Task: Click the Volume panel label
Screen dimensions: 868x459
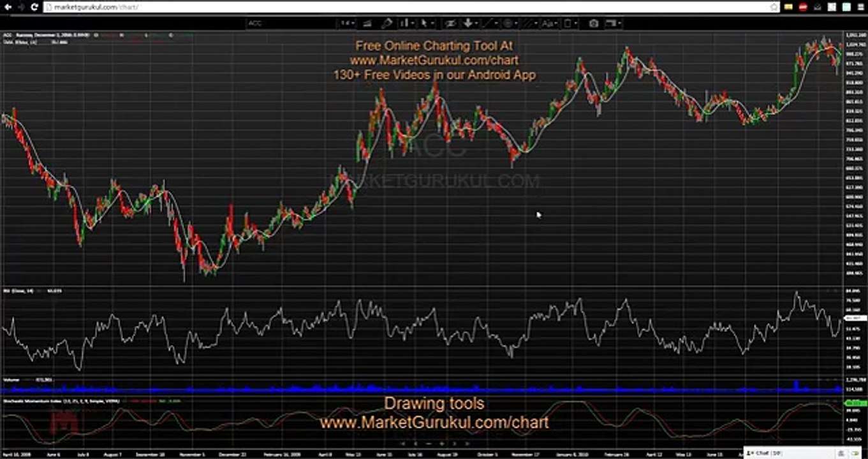Action: click(11, 380)
